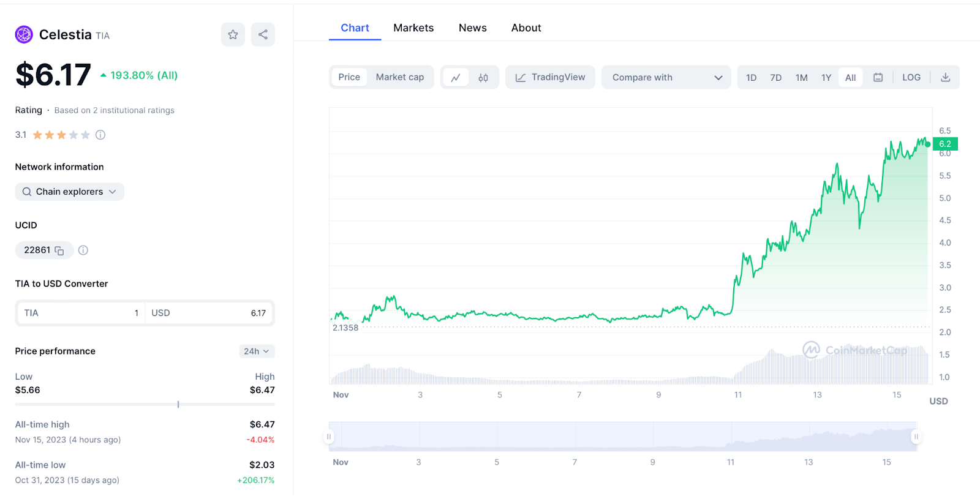Click the USD amount input field
This screenshot has height=496, width=980.
[209, 313]
